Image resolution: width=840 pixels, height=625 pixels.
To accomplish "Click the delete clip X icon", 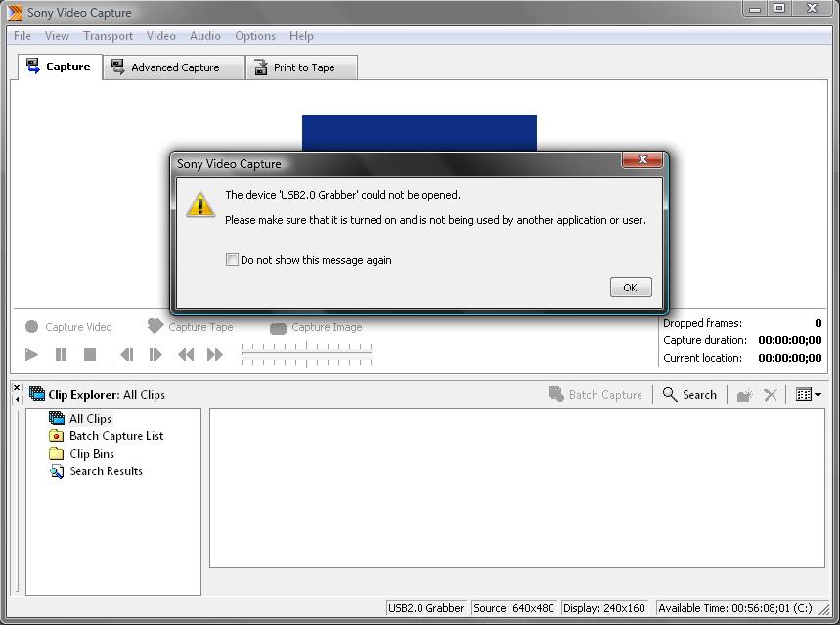I will click(770, 395).
